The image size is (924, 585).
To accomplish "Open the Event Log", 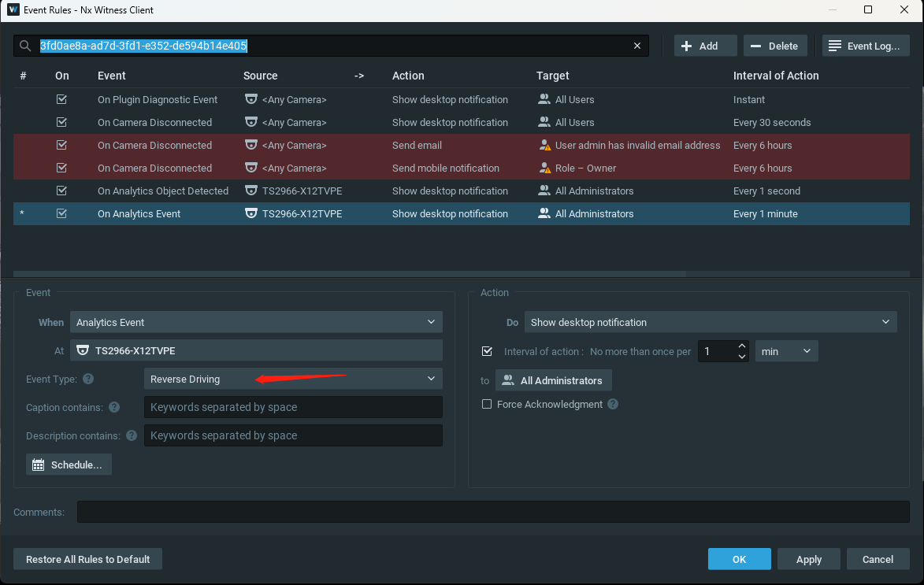I will [x=866, y=46].
